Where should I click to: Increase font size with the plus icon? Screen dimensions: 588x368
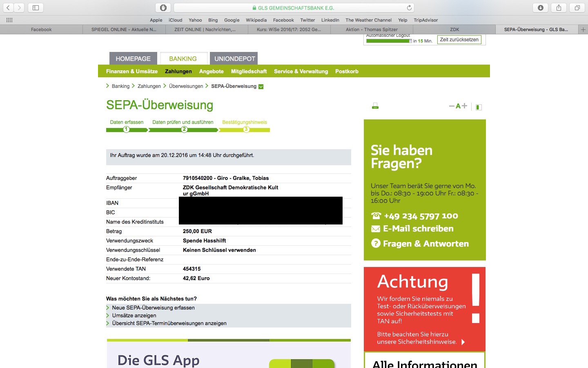pos(464,106)
